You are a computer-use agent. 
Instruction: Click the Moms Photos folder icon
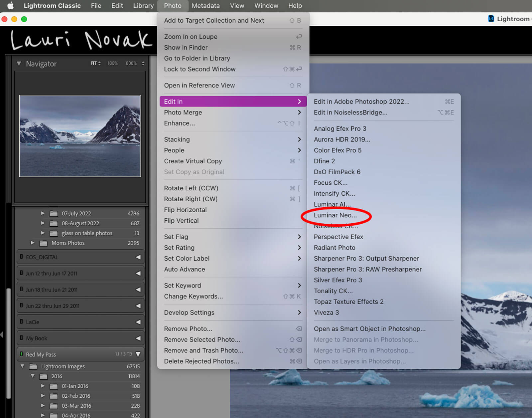43,243
